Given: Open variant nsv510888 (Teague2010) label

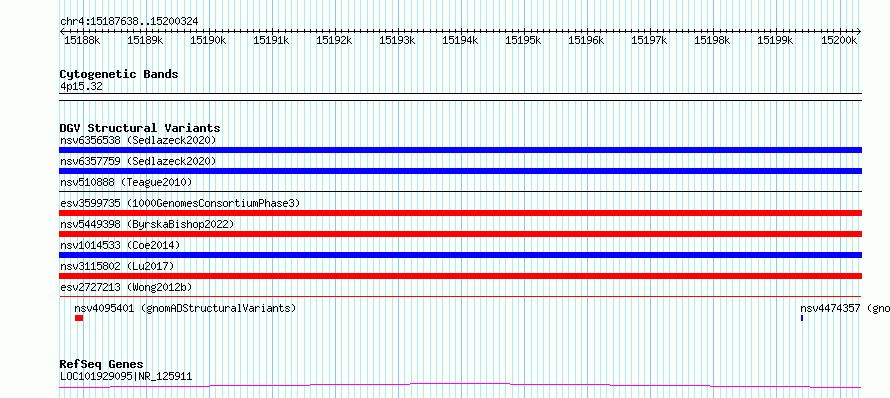Looking at the screenshot, I should click(x=126, y=182).
